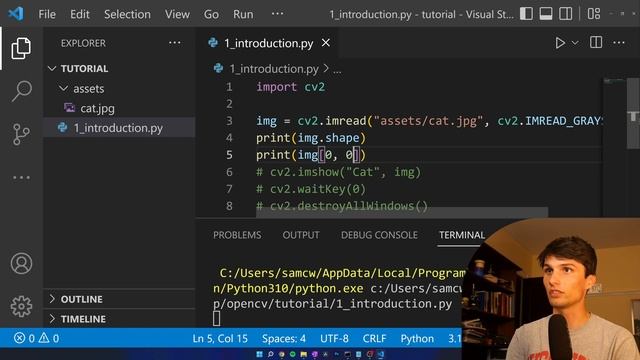Click the Ln 5, Col 15 status item

pos(220,338)
